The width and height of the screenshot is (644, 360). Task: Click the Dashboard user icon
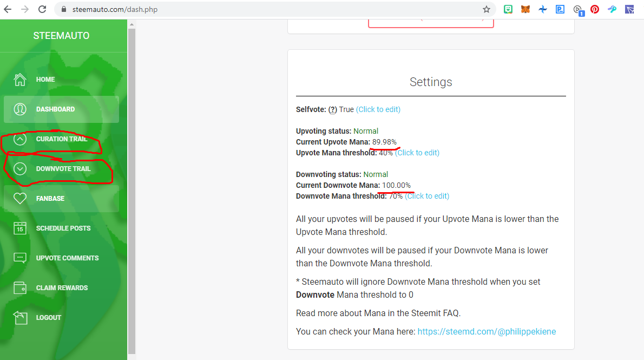coord(19,109)
